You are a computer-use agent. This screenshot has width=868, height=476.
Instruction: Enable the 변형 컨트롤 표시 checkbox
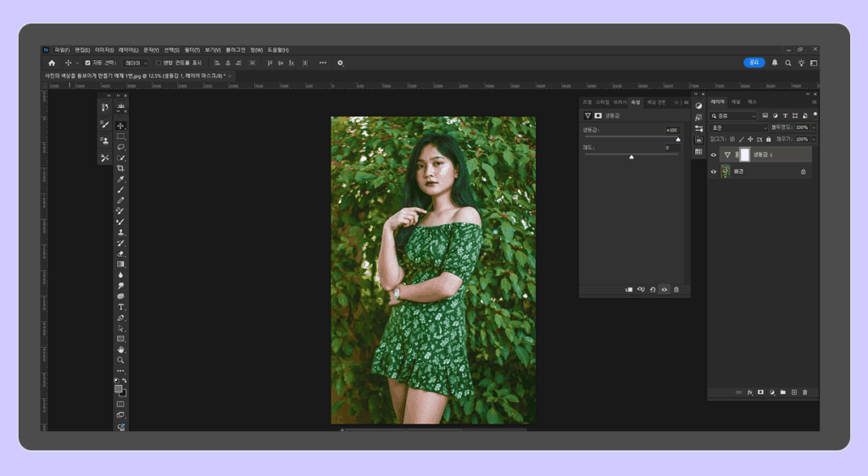coord(159,63)
